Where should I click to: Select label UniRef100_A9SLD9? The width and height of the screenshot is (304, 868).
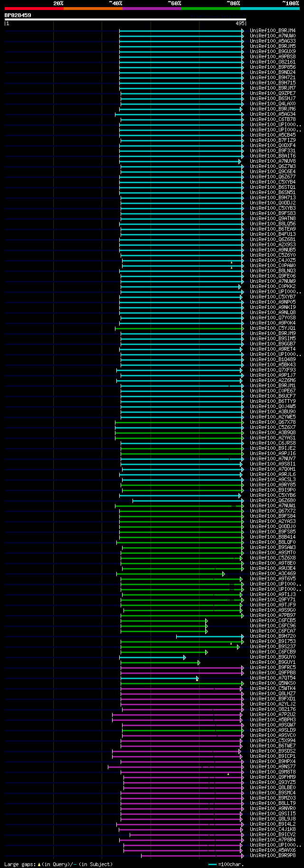click(x=273, y=730)
